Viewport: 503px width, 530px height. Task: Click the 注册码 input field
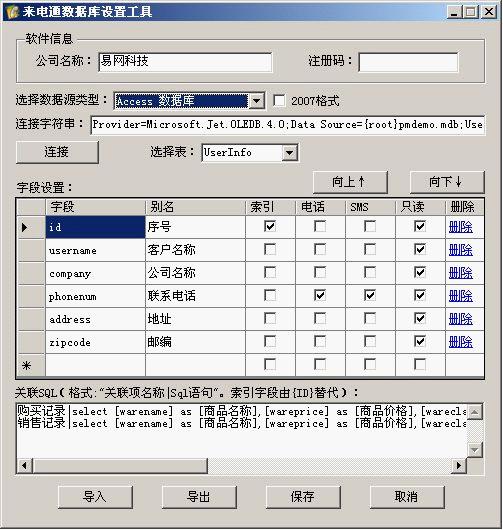[x=408, y=62]
